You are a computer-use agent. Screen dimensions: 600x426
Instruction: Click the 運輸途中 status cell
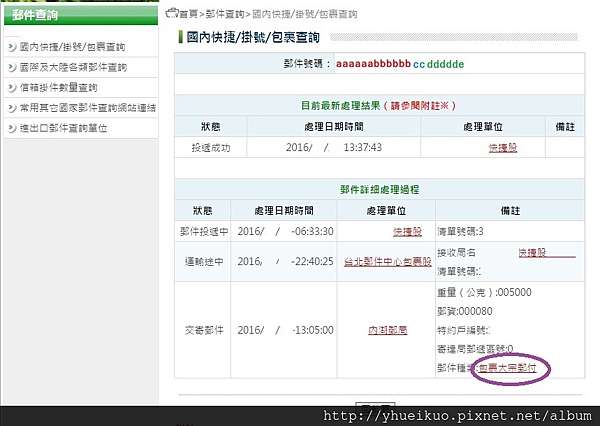click(204, 262)
